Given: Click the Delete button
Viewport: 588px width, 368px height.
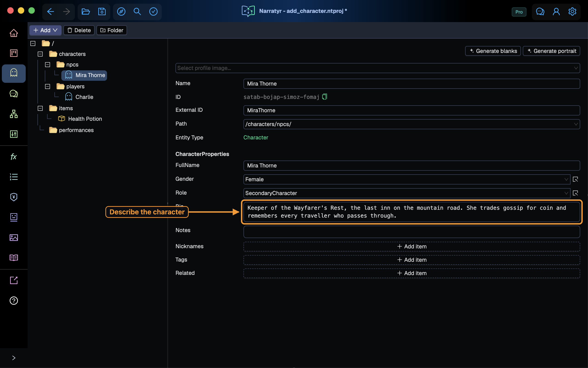Looking at the screenshot, I should pyautogui.click(x=79, y=30).
